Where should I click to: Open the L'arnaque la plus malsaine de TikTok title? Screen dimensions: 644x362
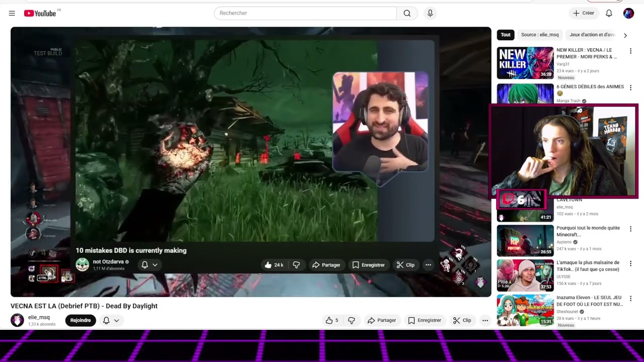click(588, 266)
